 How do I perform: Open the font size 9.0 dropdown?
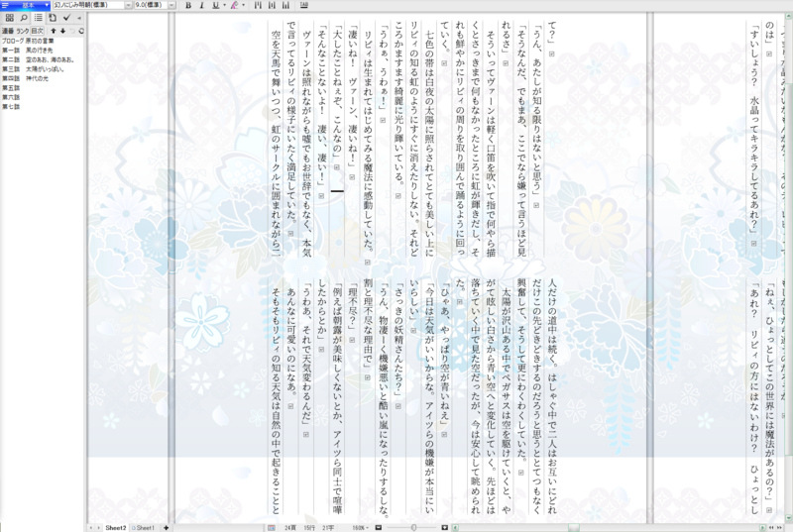pos(171,5)
